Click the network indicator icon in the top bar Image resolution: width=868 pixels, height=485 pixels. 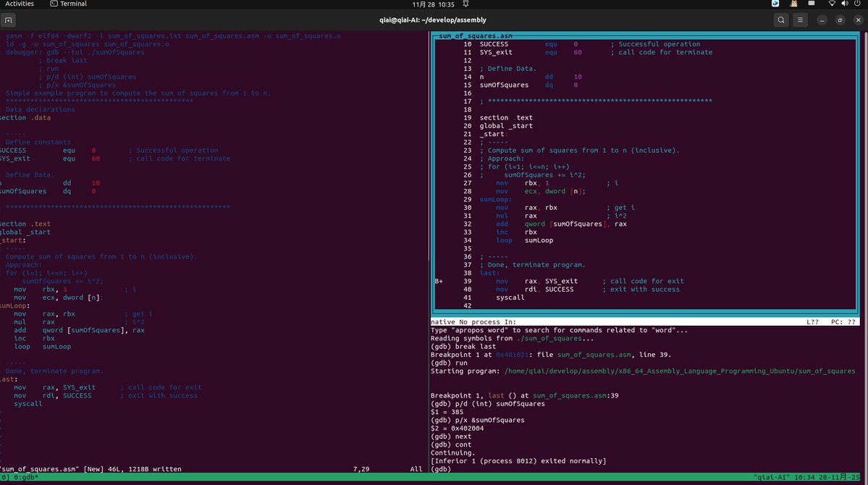tap(833, 4)
